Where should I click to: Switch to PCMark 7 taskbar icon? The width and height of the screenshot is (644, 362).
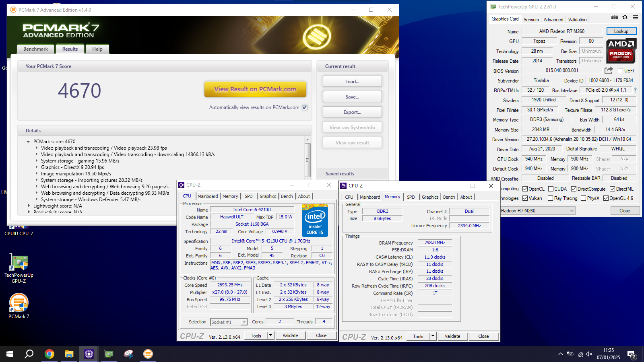[x=148, y=354]
